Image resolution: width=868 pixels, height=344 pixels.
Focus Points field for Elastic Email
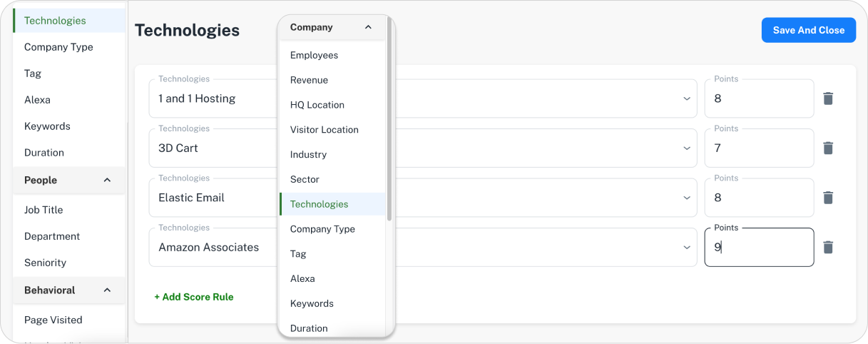758,198
